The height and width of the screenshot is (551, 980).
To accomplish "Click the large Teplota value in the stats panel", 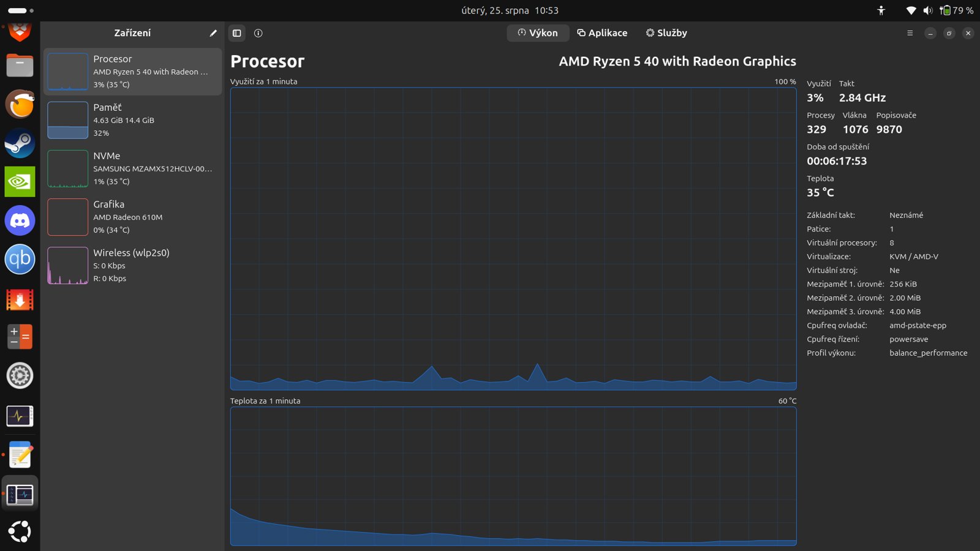I will pos(820,193).
